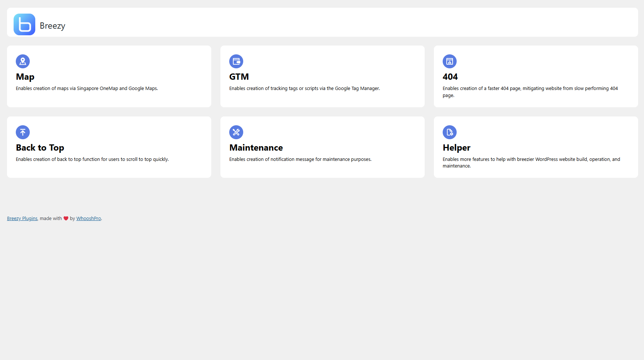
Task: Select the 404 heading
Action: pos(450,77)
